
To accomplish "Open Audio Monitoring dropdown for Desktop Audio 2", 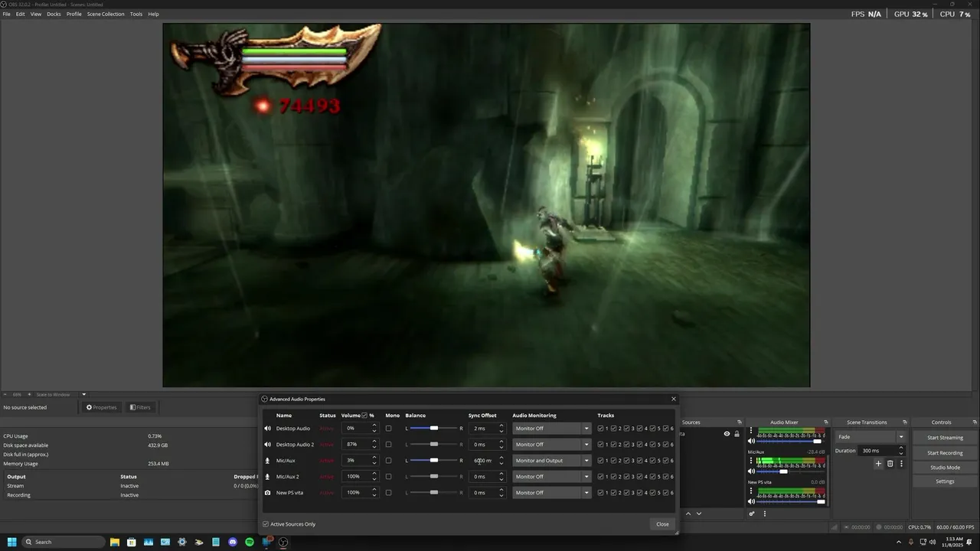I will tap(551, 445).
